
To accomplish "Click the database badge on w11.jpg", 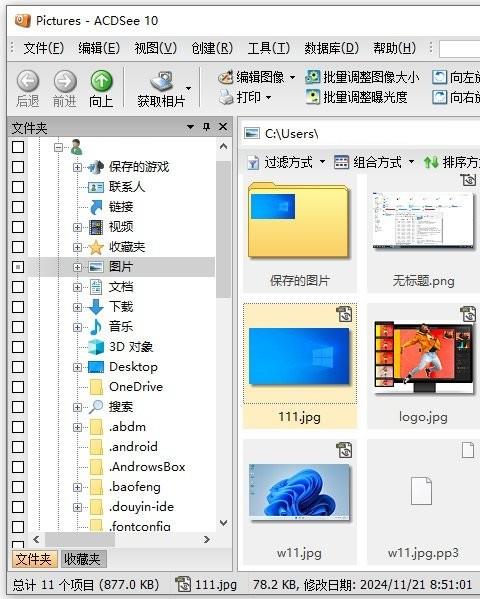I will pyautogui.click(x=344, y=450).
